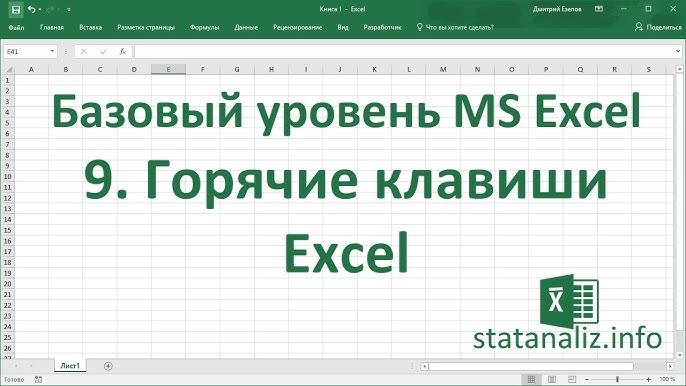This screenshot has width=686, height=386.
Task: Open the Формулы tab
Action: click(x=204, y=27)
